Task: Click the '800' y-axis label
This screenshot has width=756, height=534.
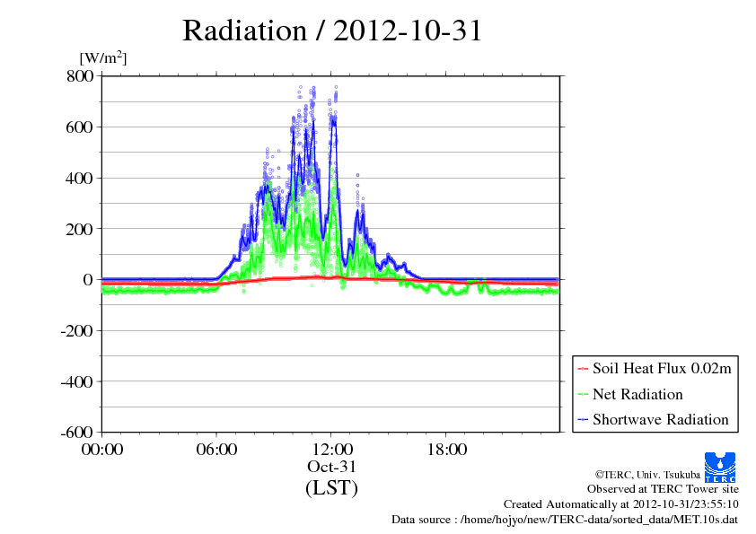Action: click(x=80, y=75)
